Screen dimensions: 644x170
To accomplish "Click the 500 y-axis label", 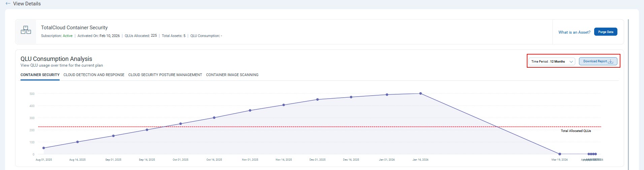I will point(32,94).
